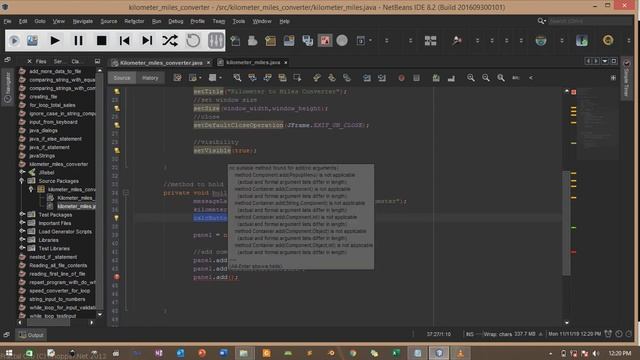640x360 pixels.
Task: Click the stop macro recording icon
Action: pyautogui.click(x=416, y=78)
